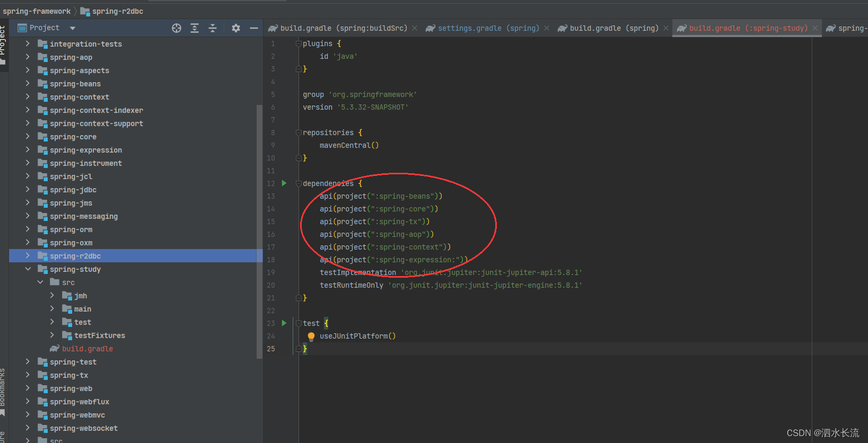Select spring-context-indexer in the tree
This screenshot has width=868, height=443.
coord(97,110)
